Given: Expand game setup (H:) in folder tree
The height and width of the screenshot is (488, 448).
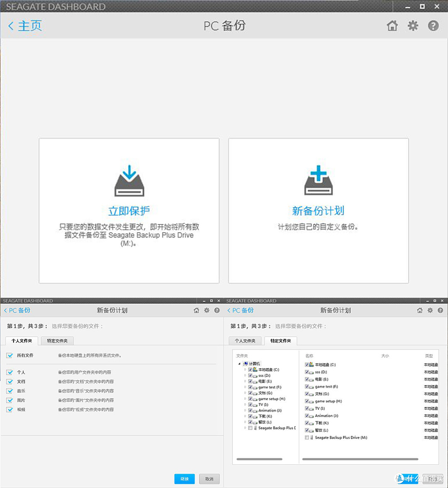Looking at the screenshot, I should pyautogui.click(x=245, y=399).
